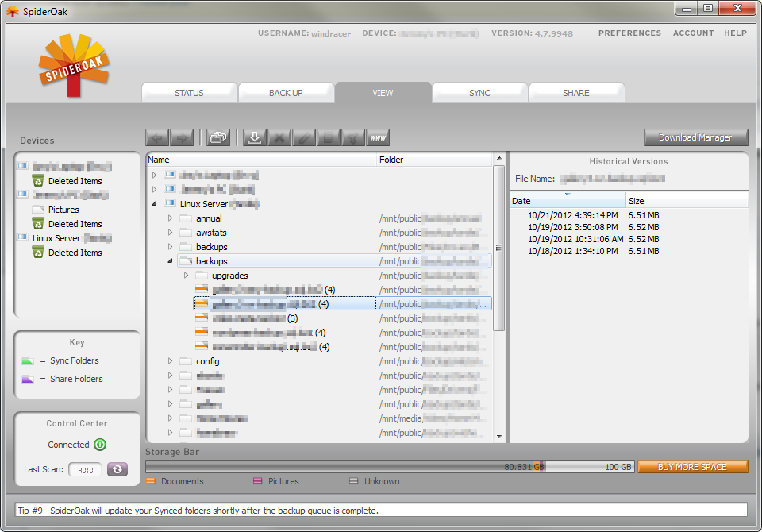
Task: Open PREFERENCES from the top menu
Action: (x=629, y=33)
